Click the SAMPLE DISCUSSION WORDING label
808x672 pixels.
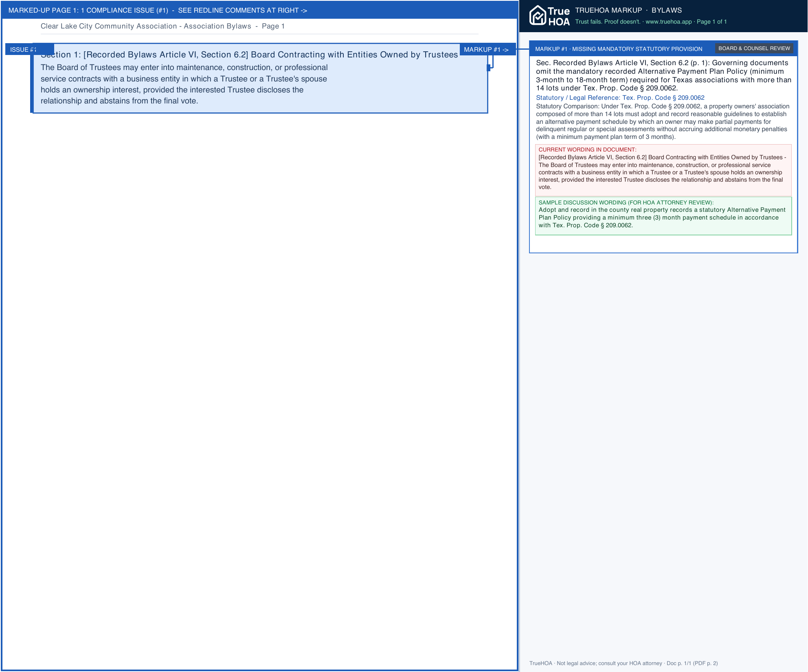tap(626, 202)
